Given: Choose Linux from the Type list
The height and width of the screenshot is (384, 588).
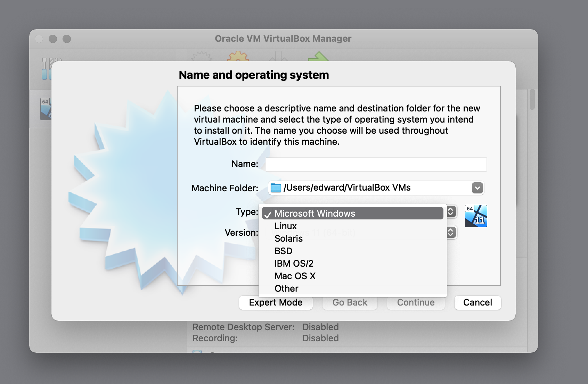Looking at the screenshot, I should [352, 226].
